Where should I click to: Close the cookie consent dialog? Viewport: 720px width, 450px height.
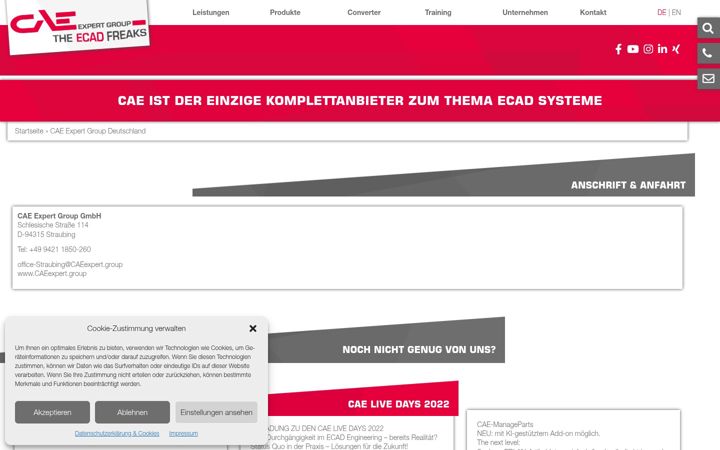pos(253,328)
